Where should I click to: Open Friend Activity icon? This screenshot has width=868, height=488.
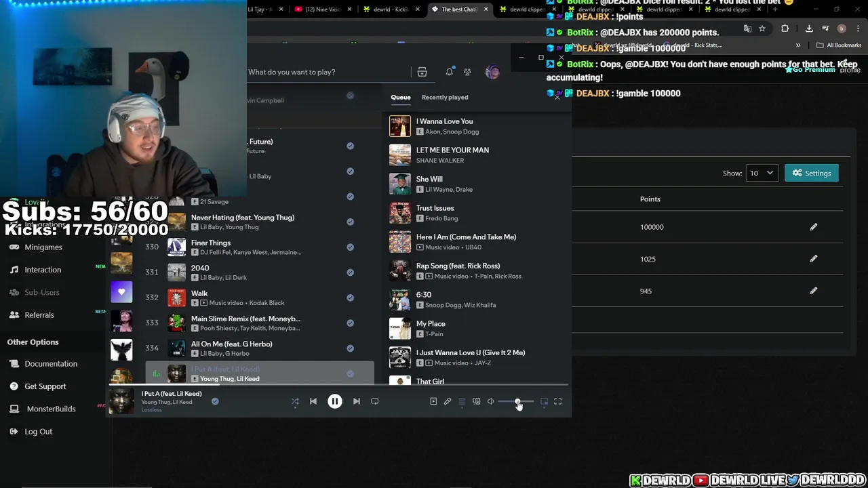(x=467, y=72)
